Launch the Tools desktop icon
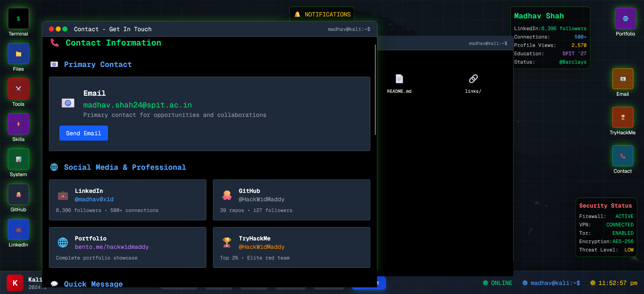644x294 pixels. coord(18,89)
